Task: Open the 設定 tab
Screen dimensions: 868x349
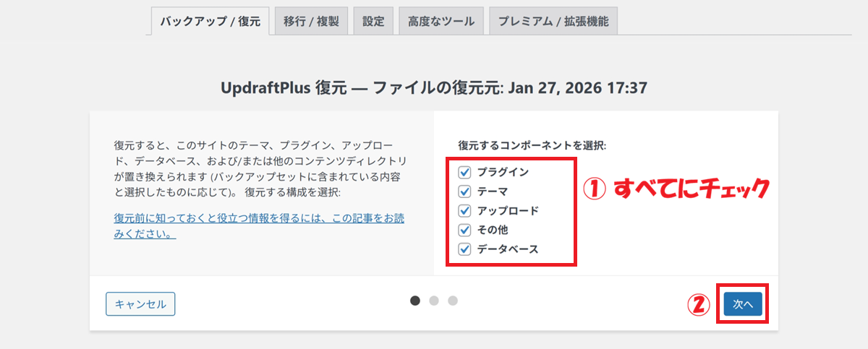Action: click(x=373, y=21)
